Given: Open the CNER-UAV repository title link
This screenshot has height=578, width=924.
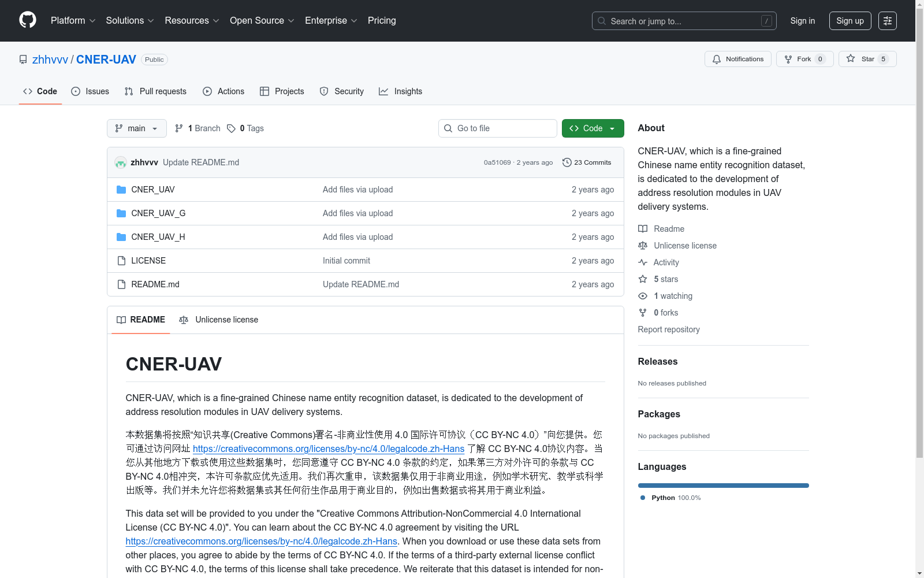Looking at the screenshot, I should [106, 60].
